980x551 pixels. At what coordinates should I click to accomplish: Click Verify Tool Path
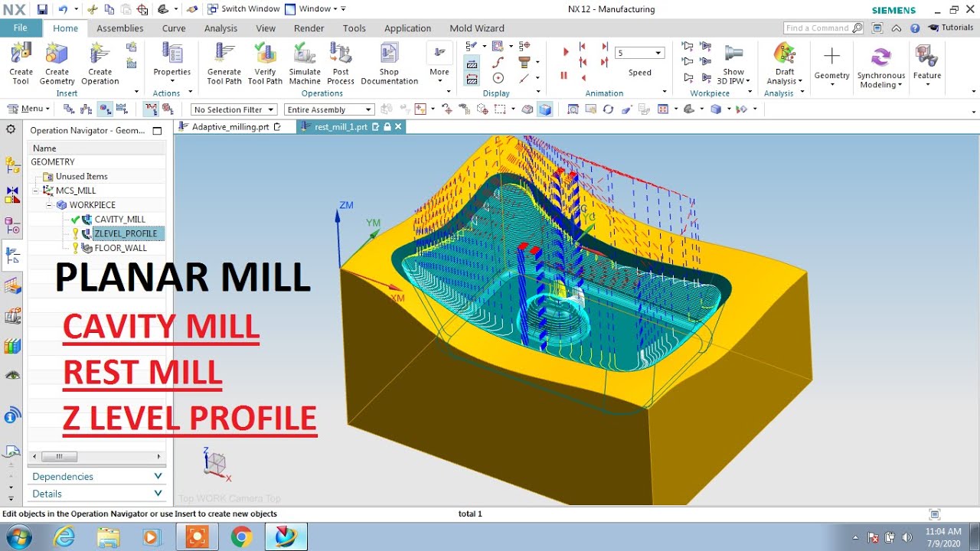(265, 63)
